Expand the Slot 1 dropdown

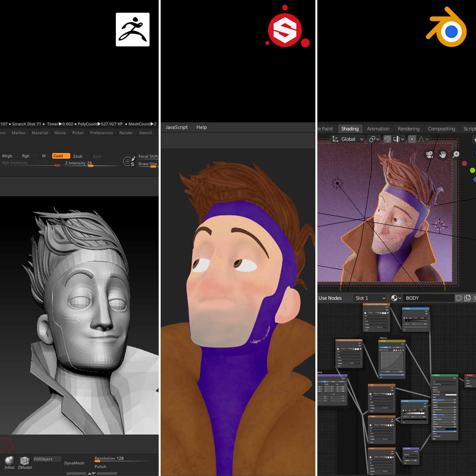(x=370, y=298)
